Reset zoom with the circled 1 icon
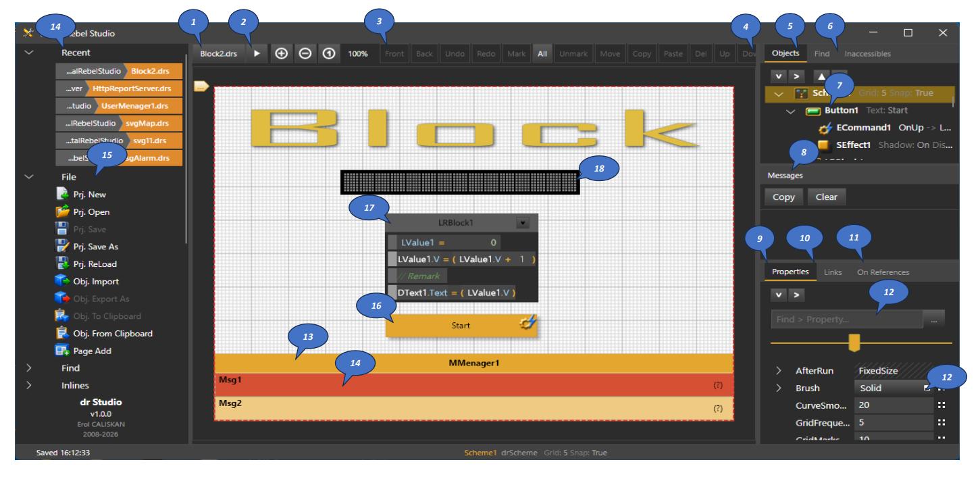 pos(329,53)
